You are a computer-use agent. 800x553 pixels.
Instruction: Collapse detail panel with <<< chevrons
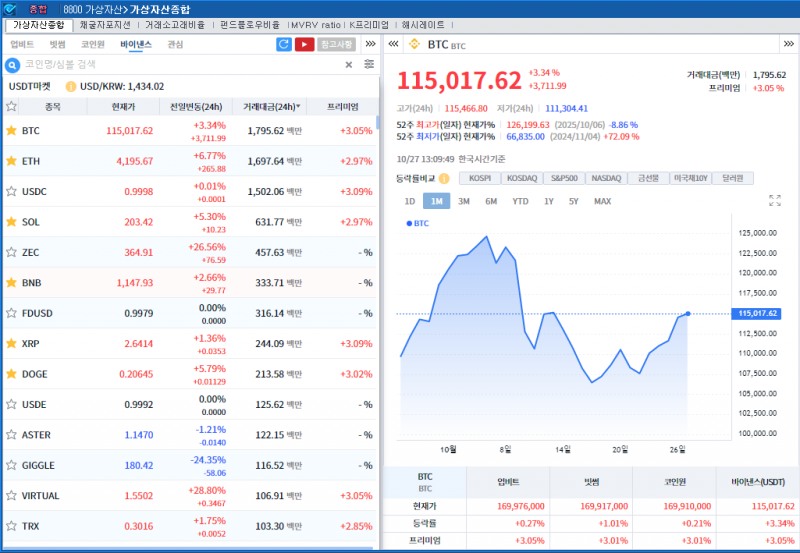click(x=393, y=44)
